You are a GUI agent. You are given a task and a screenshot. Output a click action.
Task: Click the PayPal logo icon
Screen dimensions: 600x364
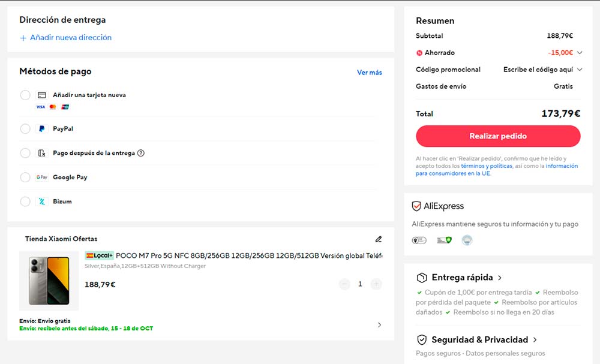coord(42,129)
